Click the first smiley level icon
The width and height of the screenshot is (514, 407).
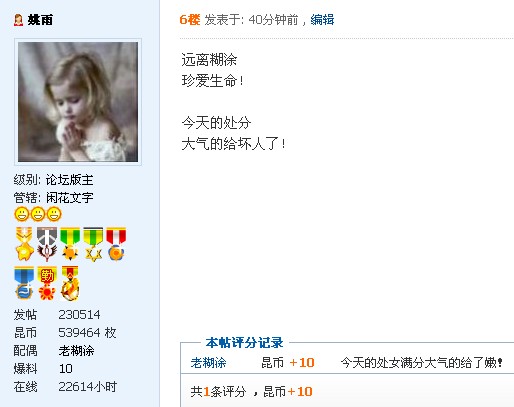point(22,214)
